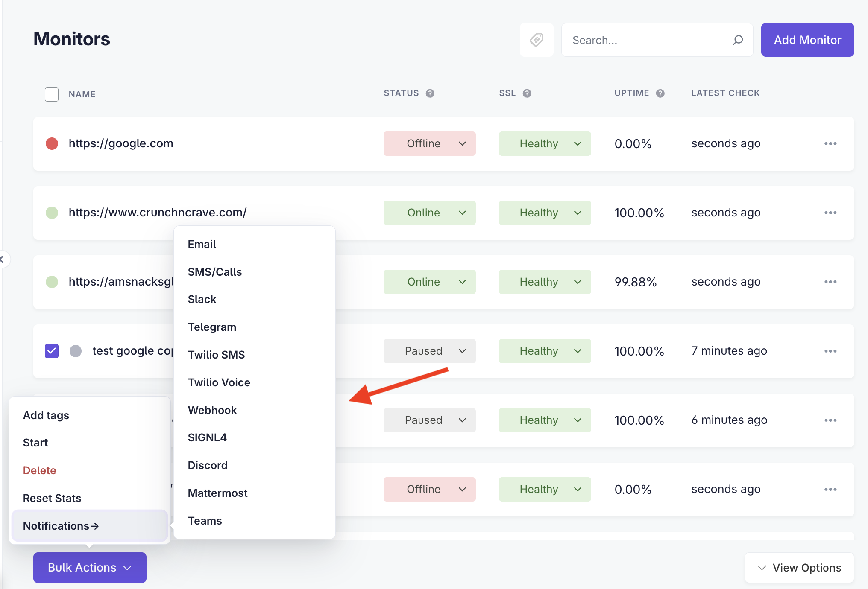Screen dimensions: 868x589
Task: Open more options for crunchncrave.com row
Action: [x=830, y=213]
